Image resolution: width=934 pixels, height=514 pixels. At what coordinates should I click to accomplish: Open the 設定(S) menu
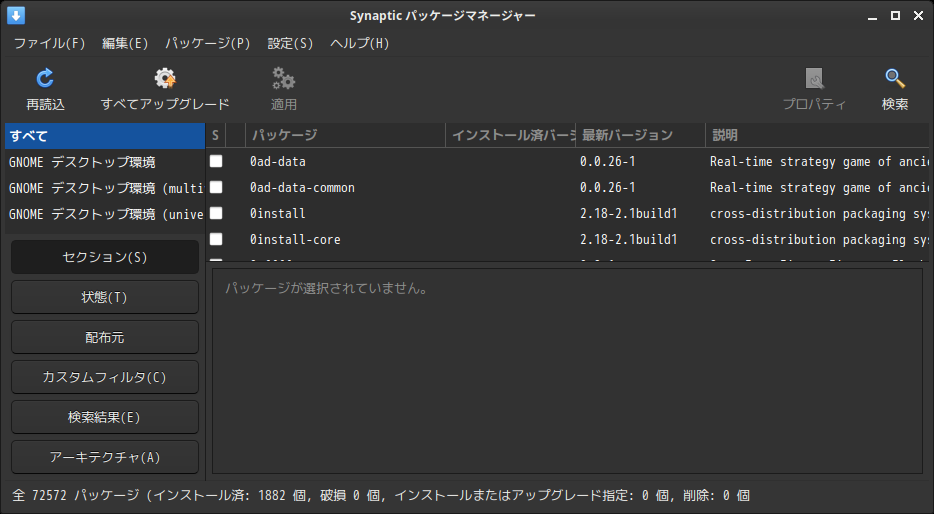click(x=290, y=43)
